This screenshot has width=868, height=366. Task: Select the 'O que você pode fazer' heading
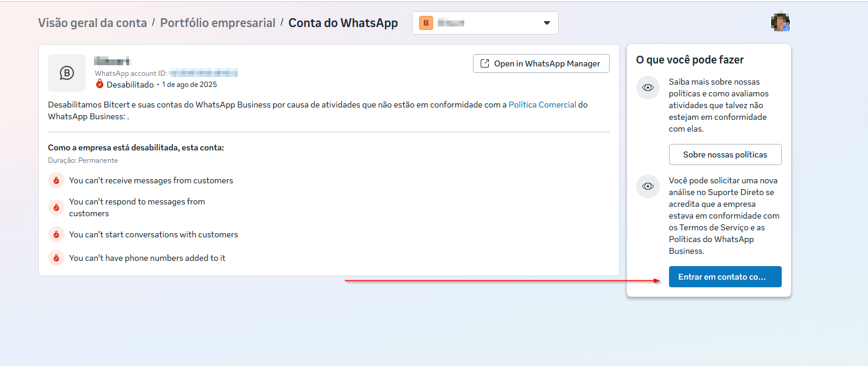pos(690,60)
